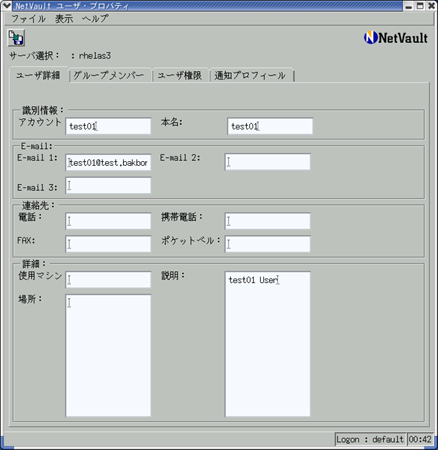Screen dimensions: 438x450
Task: Click the ポケットベル input field
Action: 268,244
